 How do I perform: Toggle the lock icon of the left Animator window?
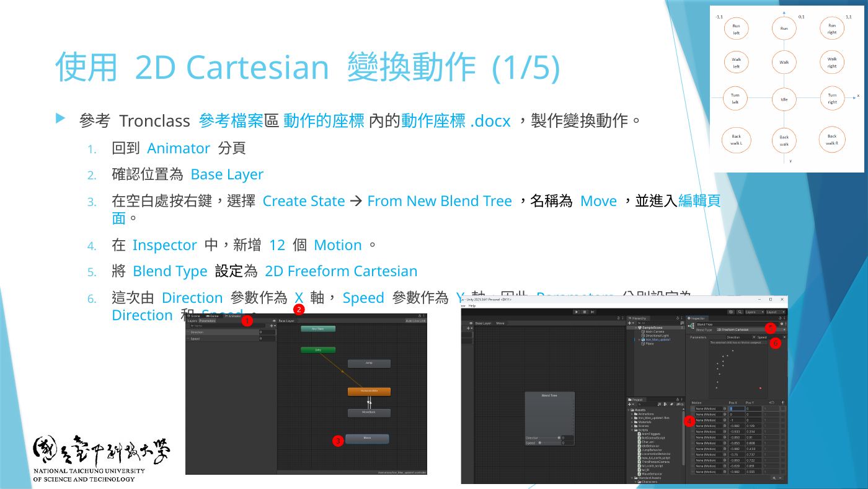pos(420,316)
